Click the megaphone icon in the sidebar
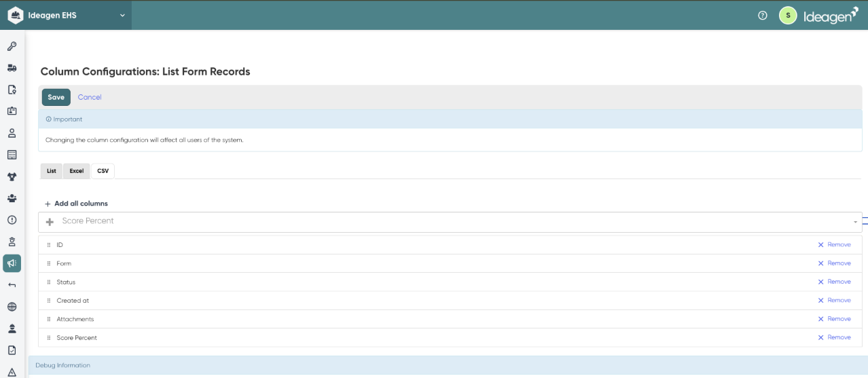868x378 pixels. point(12,263)
